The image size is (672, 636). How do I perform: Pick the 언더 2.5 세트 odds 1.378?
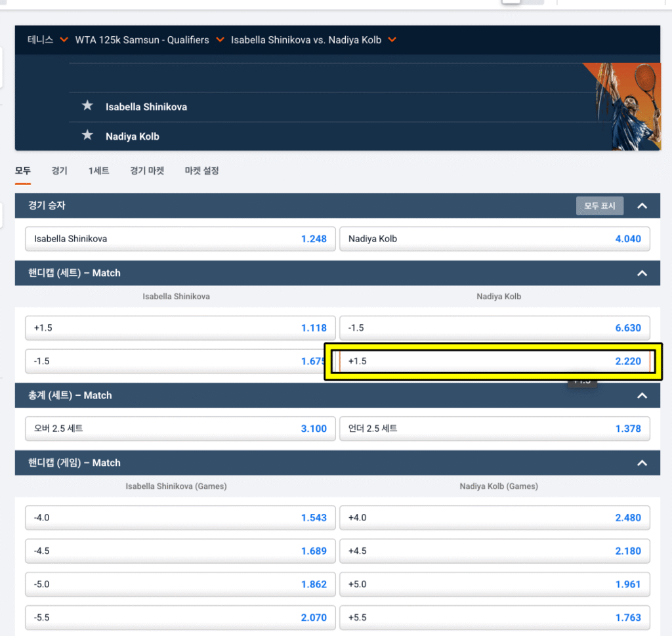coord(494,429)
